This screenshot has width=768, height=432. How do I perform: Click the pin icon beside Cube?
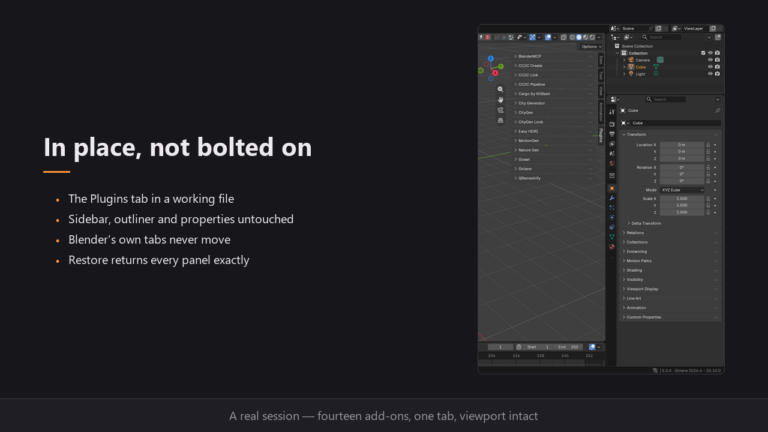coord(718,111)
